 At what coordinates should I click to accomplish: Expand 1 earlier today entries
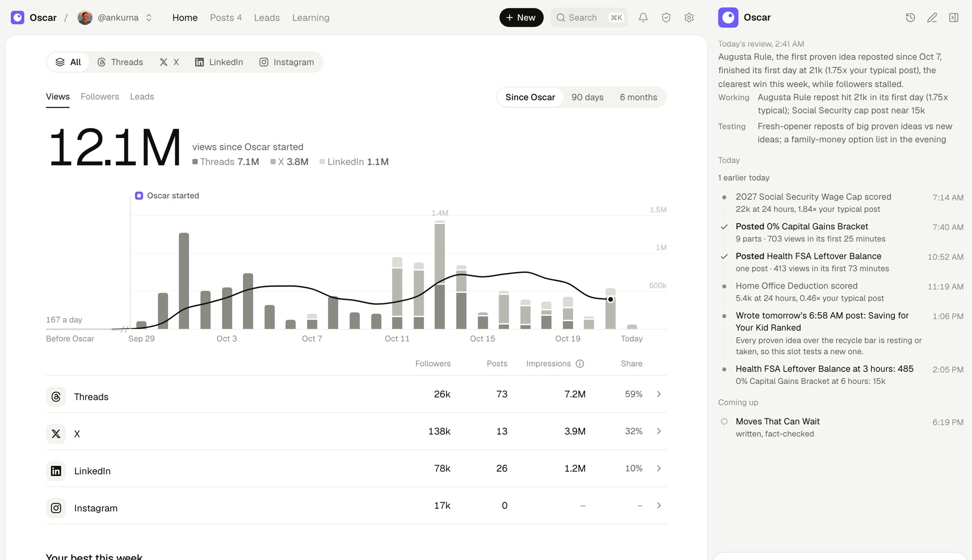point(744,178)
